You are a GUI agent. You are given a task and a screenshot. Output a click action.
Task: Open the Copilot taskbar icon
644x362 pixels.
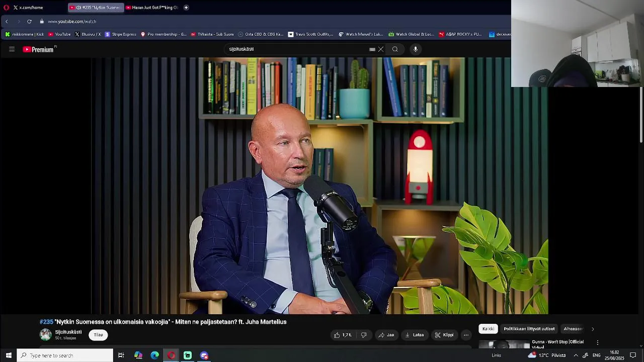point(138,355)
